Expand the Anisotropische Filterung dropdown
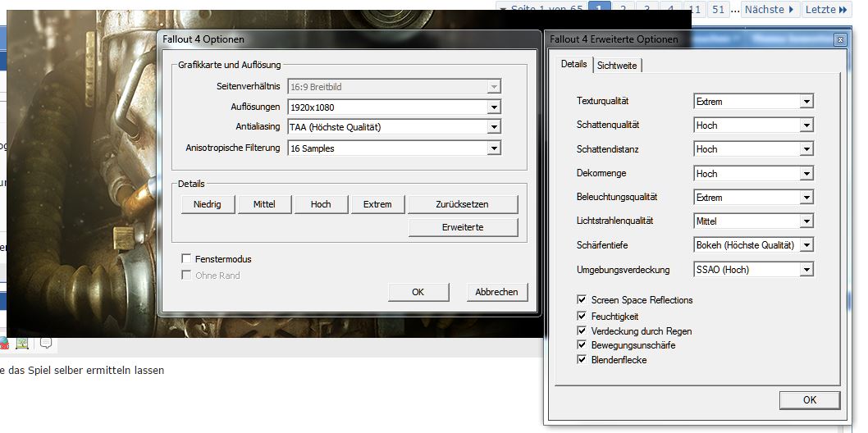868x433 pixels. pyautogui.click(x=394, y=148)
